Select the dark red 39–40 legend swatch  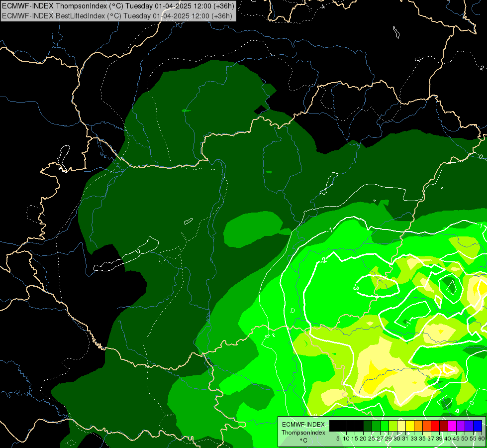pyautogui.click(x=444, y=426)
